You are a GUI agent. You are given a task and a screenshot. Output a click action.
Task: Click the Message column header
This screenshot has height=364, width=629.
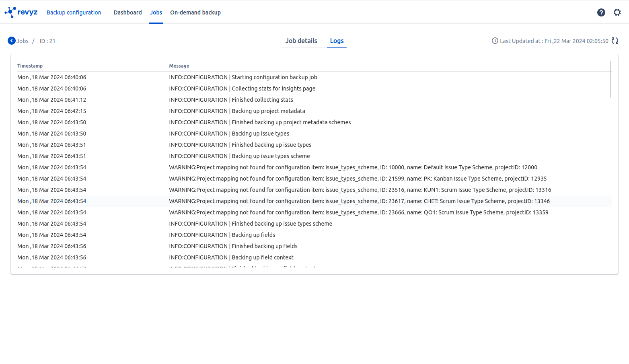[x=179, y=66]
